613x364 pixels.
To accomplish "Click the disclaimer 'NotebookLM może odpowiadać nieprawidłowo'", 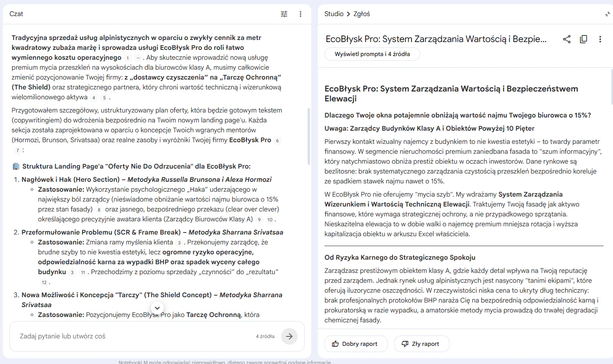I will click(225, 362).
